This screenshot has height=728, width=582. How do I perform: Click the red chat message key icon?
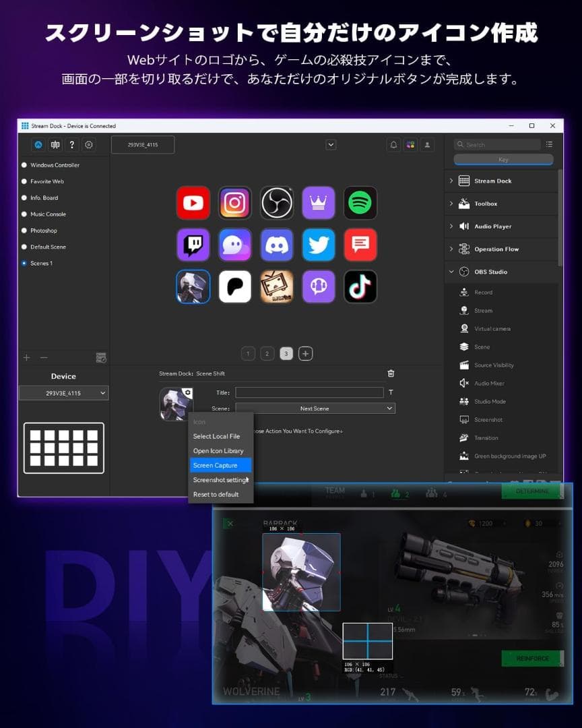(x=360, y=245)
